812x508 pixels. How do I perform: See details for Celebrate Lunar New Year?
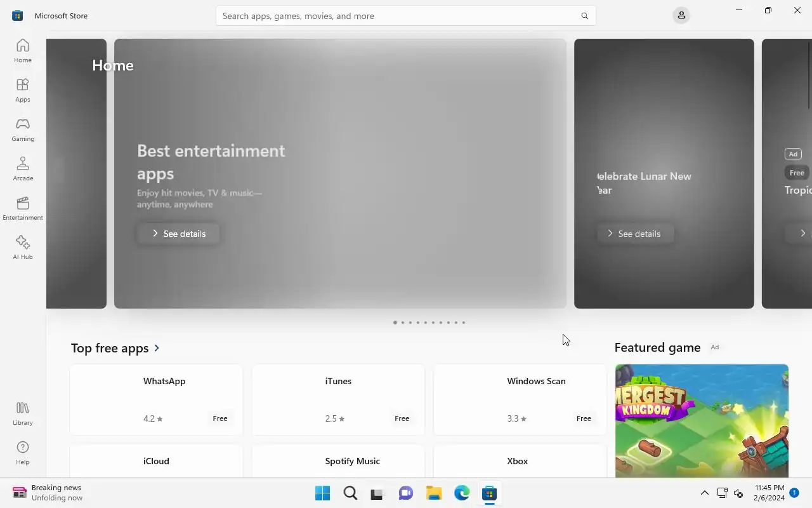click(x=634, y=234)
